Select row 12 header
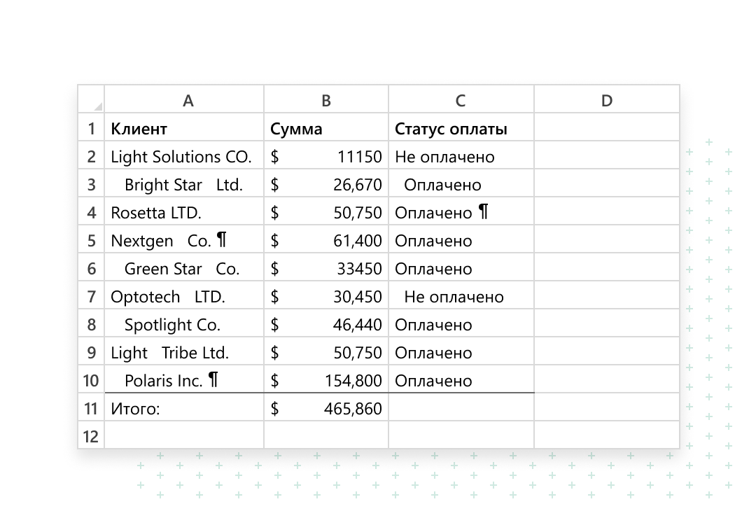This screenshot has height=532, width=756. click(91, 437)
